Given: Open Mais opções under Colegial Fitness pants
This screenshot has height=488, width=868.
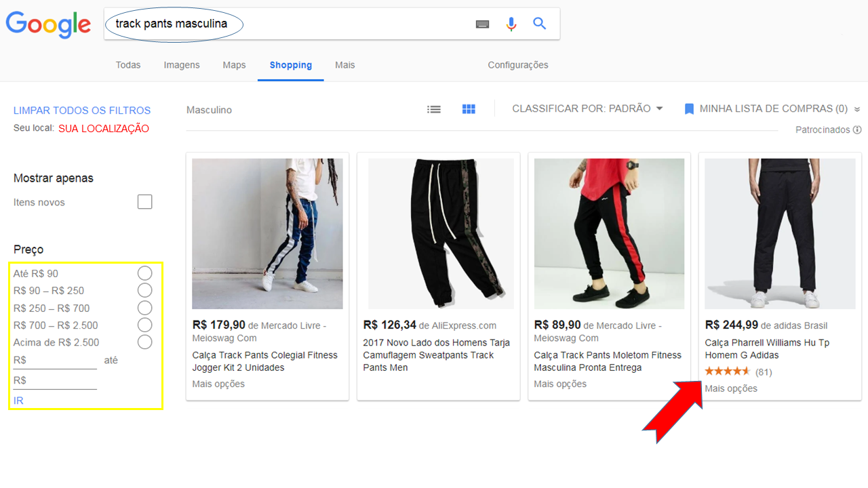Looking at the screenshot, I should coord(218,384).
